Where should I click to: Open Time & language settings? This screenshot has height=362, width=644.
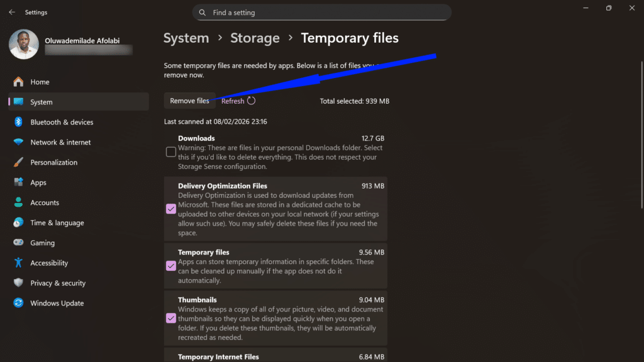[18, 222]
